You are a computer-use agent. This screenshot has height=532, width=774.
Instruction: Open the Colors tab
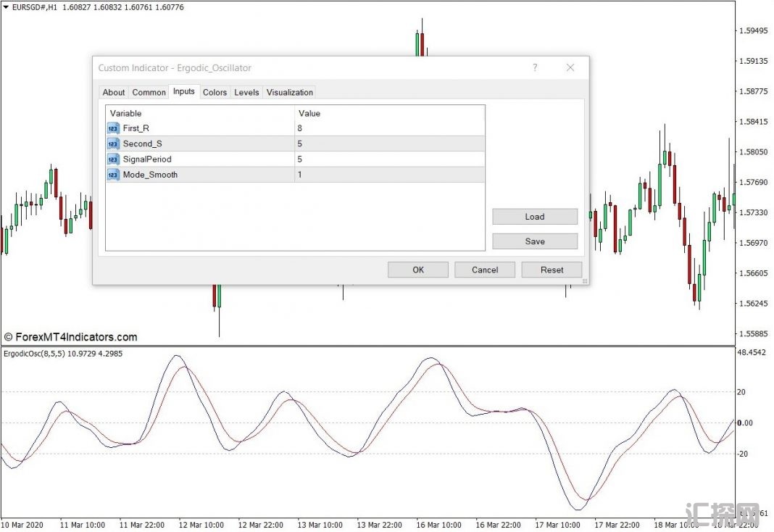pyautogui.click(x=215, y=92)
